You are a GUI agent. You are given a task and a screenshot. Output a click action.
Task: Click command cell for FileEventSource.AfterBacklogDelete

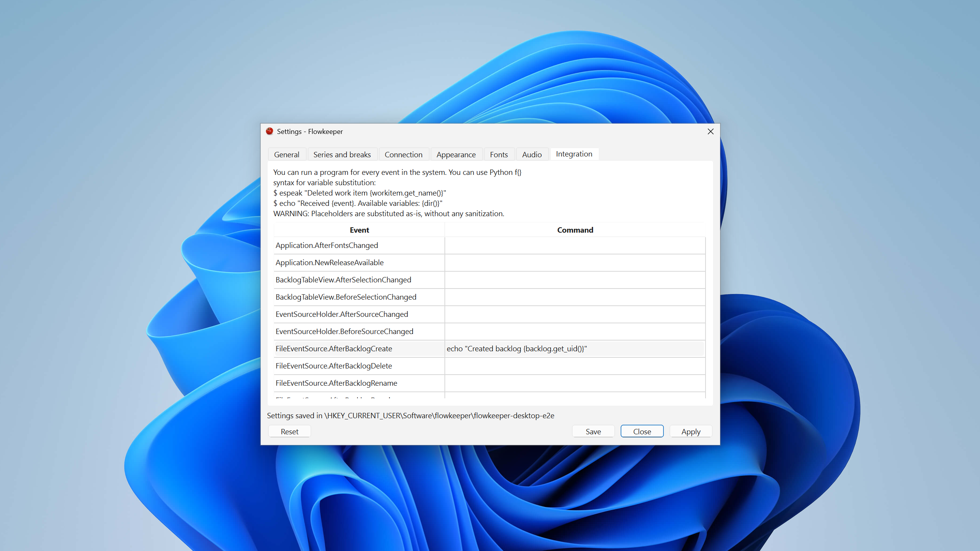pyautogui.click(x=575, y=366)
